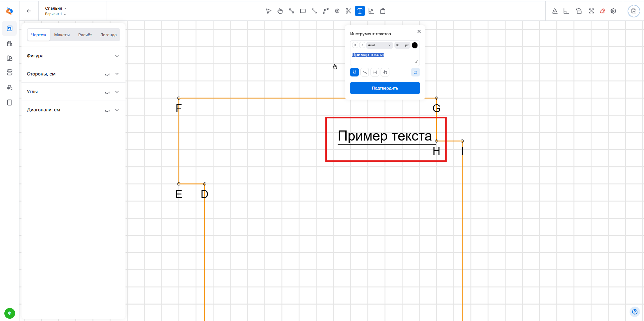This screenshot has height=321, width=644.
Task: Click the font size field showing 16
Action: point(398,45)
